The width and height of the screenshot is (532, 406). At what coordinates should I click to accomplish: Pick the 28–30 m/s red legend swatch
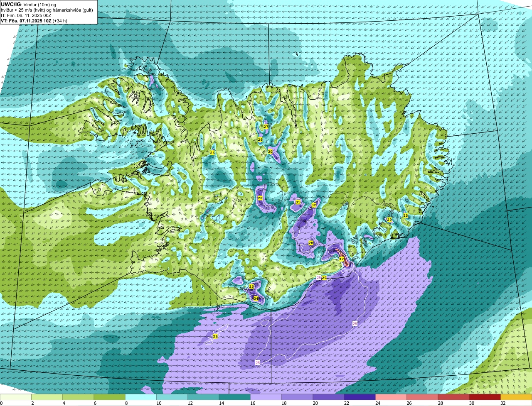[x=454, y=397]
